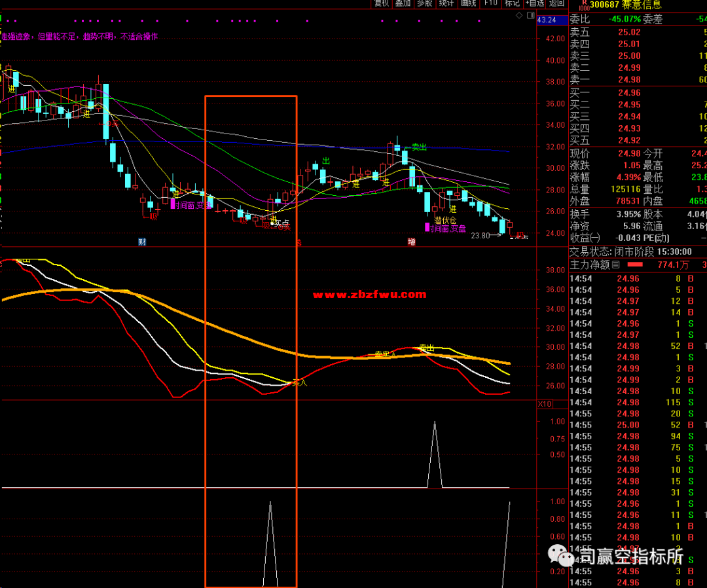Click the 现价 24.98 value
This screenshot has height=588, width=707.
click(x=630, y=153)
